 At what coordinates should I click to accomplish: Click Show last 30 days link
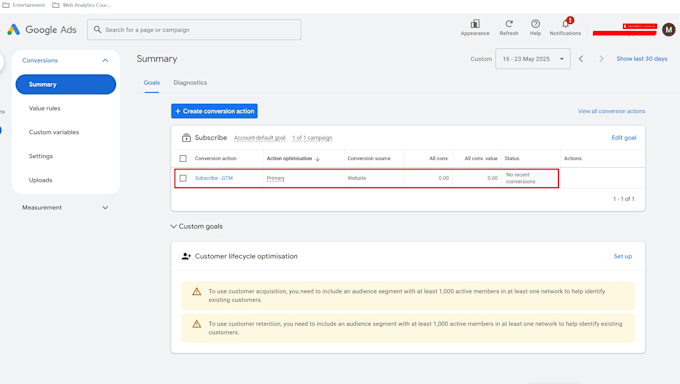coord(642,59)
